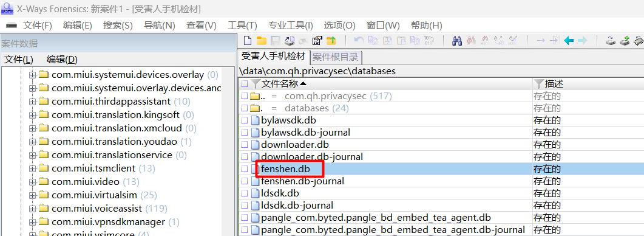Viewport: 644px width, 236px height.
Task: Tick checkbox for pangle_com.byted.pangle_bd_embed_tea_agent.db
Action: coord(245,218)
